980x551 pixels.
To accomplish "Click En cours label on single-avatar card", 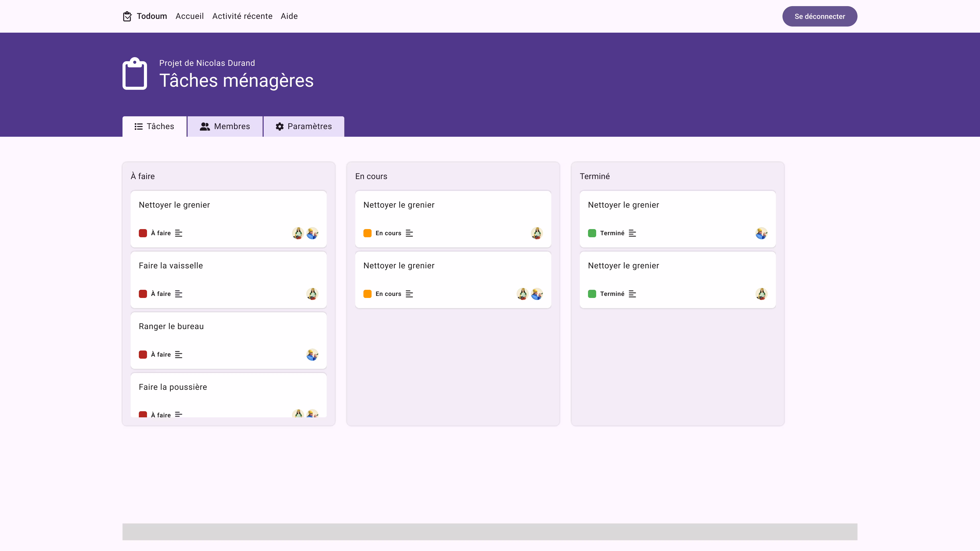I will click(x=388, y=233).
